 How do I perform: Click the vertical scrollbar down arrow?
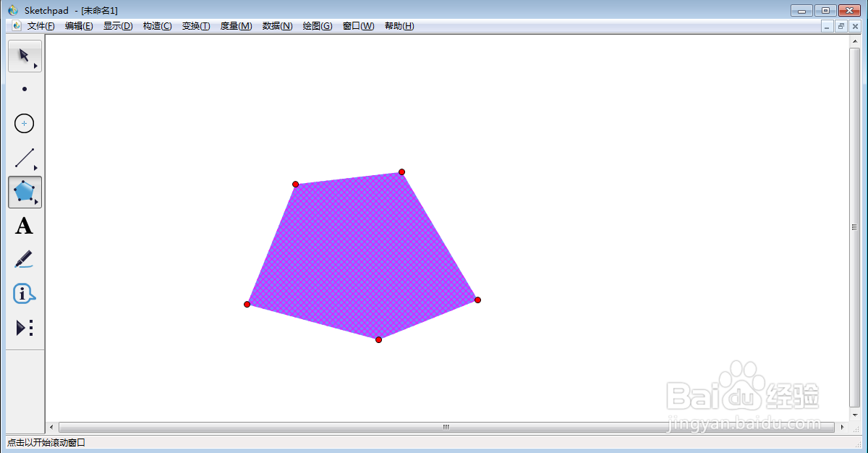tap(854, 415)
